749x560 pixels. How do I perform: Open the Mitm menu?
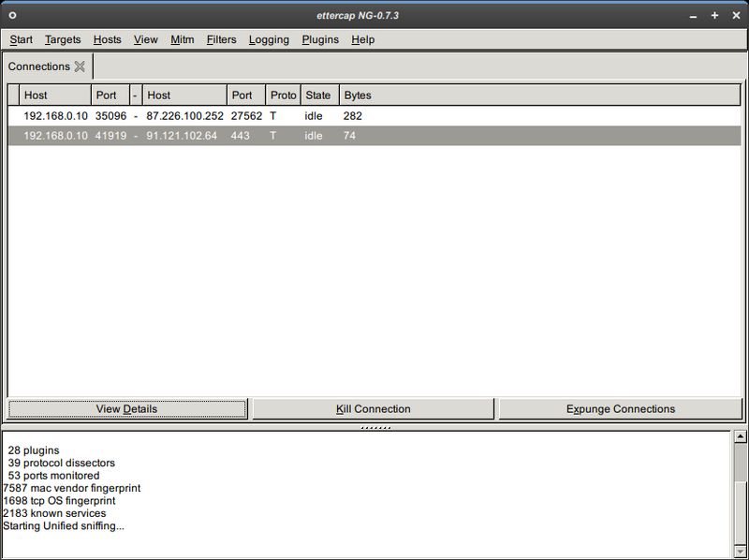pyautogui.click(x=182, y=39)
